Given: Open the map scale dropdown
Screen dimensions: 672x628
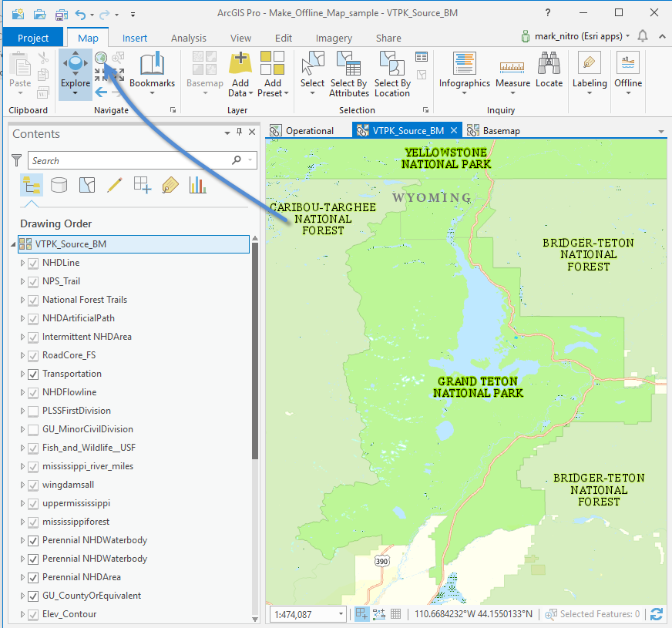Looking at the screenshot, I should pyautogui.click(x=341, y=614).
